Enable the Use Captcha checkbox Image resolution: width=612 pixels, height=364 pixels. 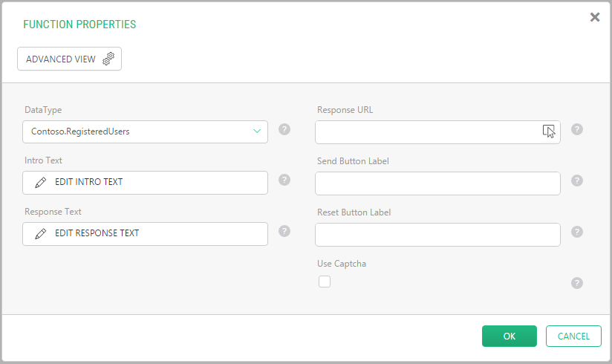coord(325,282)
